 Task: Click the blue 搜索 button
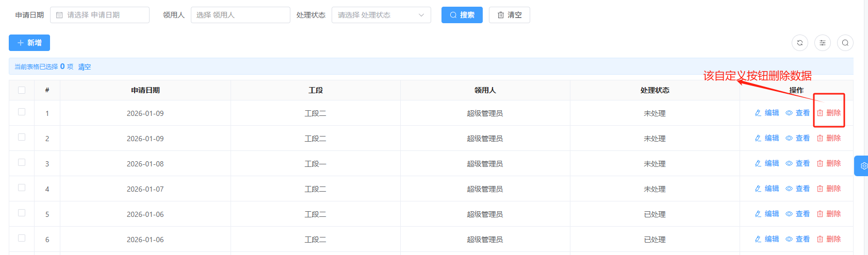click(462, 15)
